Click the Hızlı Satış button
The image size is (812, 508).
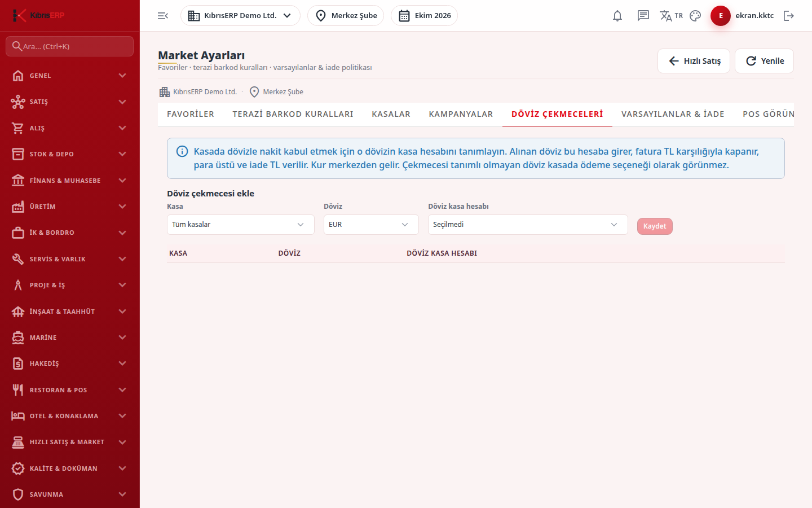694,61
